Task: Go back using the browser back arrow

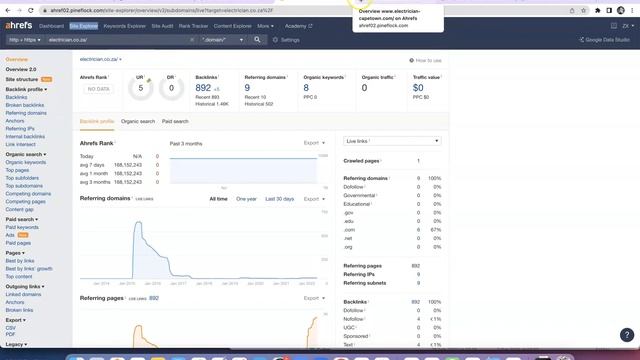Action: click(8, 10)
